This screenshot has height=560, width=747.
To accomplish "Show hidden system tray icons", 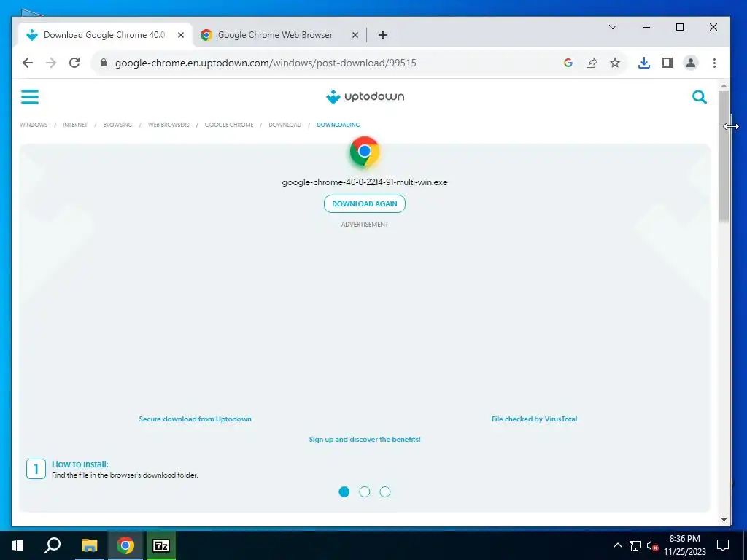I will 617,545.
